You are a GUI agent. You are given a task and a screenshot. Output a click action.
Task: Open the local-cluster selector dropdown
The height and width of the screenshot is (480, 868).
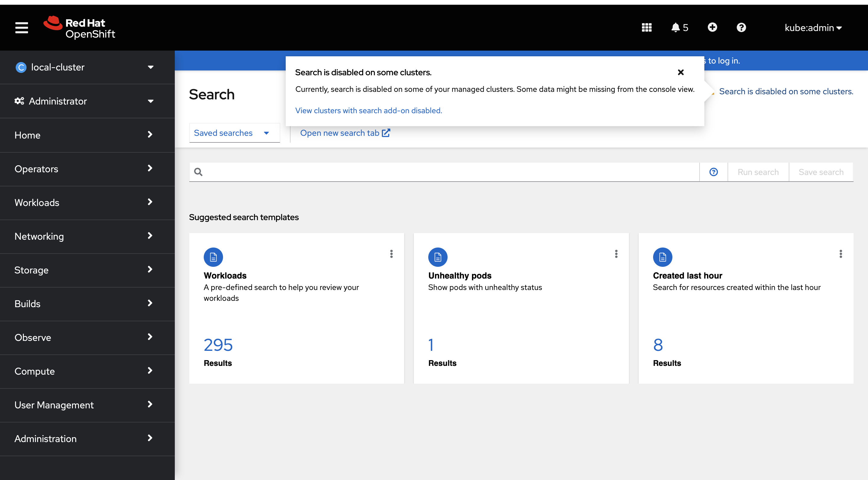click(x=84, y=67)
